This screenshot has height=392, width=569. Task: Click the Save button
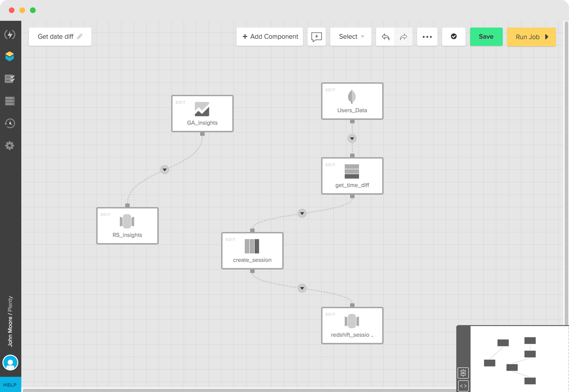pos(486,37)
